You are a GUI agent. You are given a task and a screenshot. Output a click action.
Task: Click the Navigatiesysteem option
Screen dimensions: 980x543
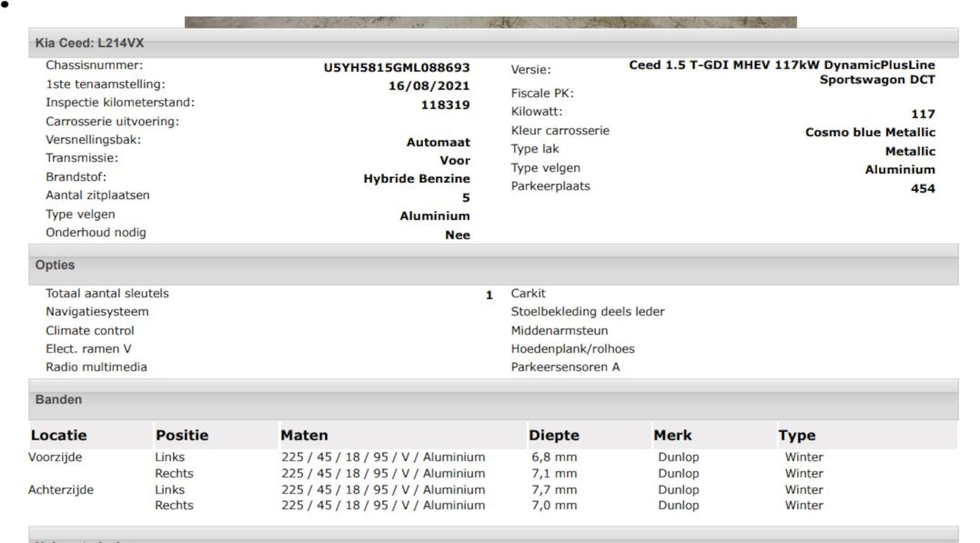tap(97, 312)
